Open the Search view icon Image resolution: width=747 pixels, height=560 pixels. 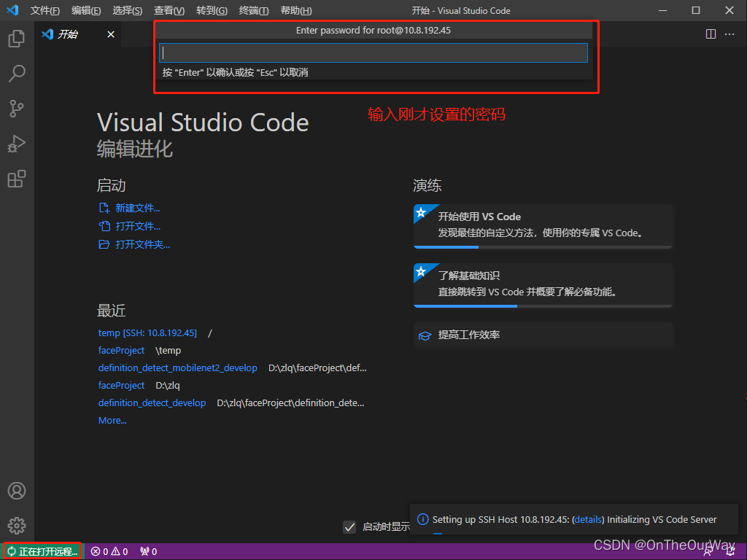(x=17, y=74)
